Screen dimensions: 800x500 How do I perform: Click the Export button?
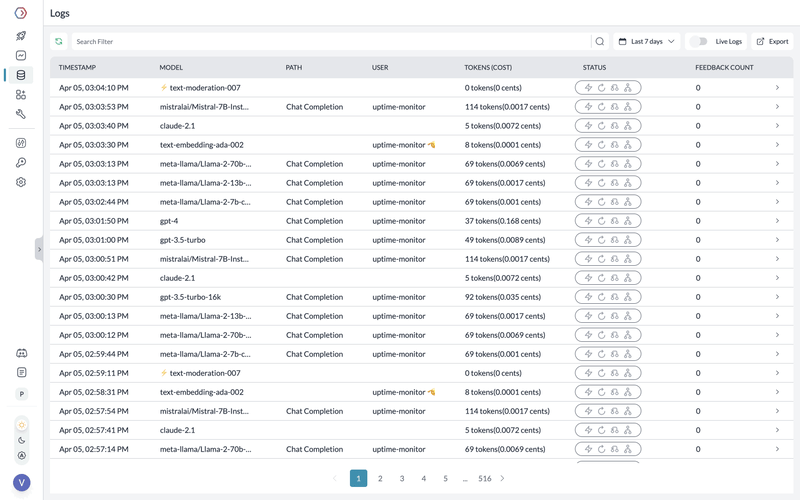pos(772,41)
